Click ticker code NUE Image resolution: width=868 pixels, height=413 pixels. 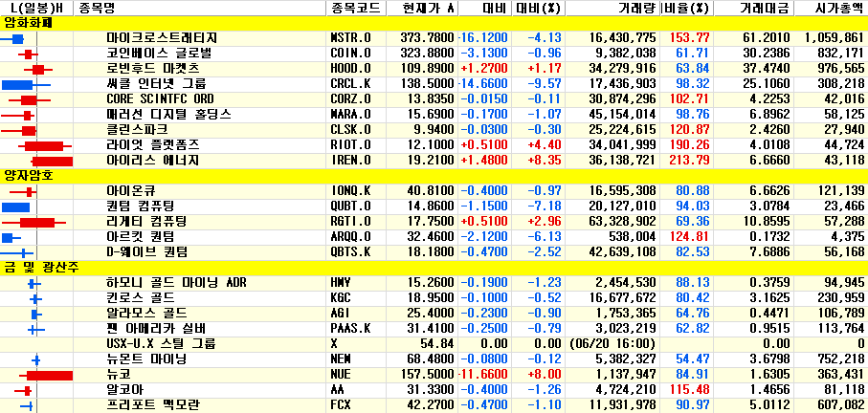pyautogui.click(x=340, y=375)
